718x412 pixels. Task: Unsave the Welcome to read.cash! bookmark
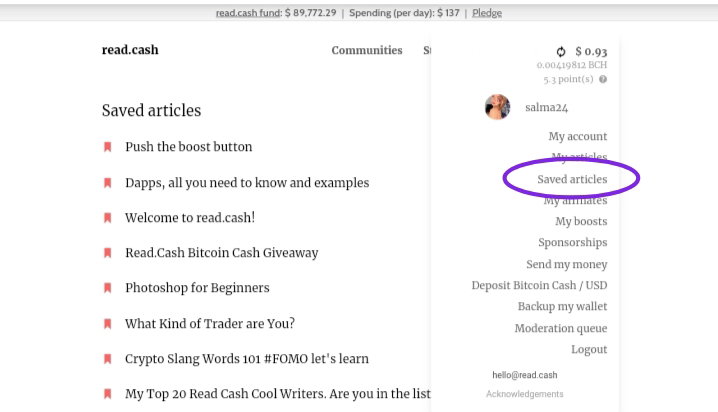tap(108, 218)
